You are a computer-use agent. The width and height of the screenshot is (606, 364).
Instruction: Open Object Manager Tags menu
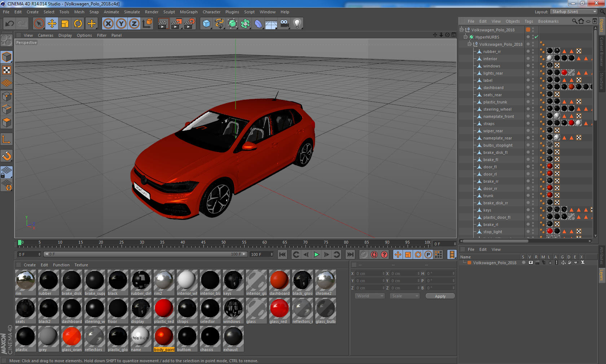(529, 21)
